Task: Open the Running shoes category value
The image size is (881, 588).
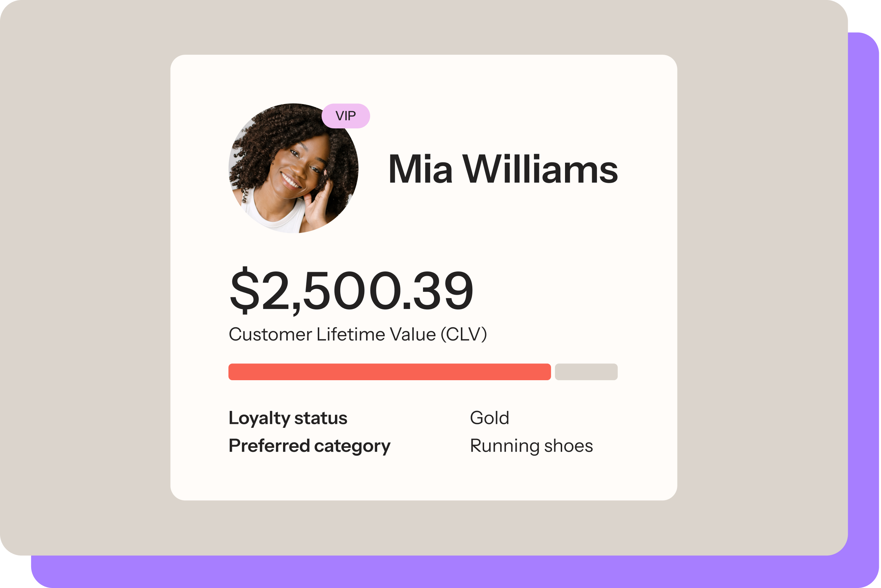Action: coord(531,446)
